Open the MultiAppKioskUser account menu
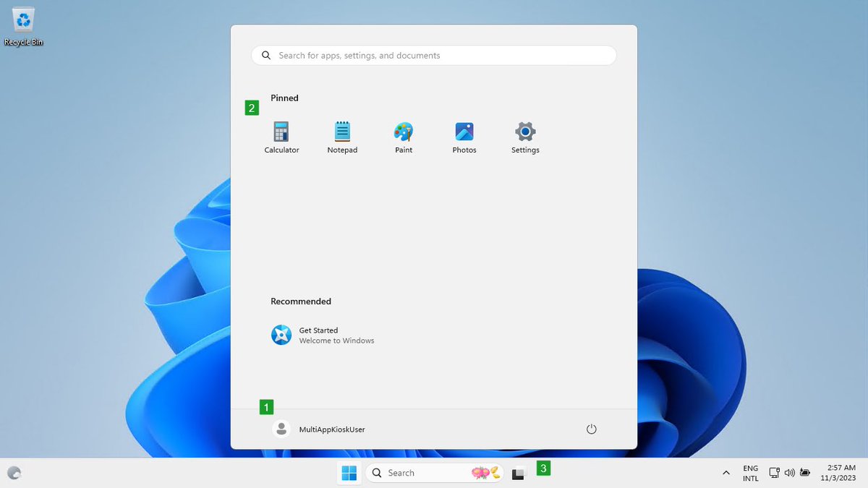The image size is (868, 488). [319, 429]
